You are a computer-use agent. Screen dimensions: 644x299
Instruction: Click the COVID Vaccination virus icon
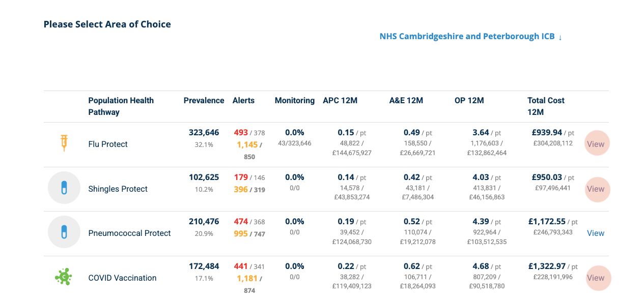pyautogui.click(x=64, y=277)
